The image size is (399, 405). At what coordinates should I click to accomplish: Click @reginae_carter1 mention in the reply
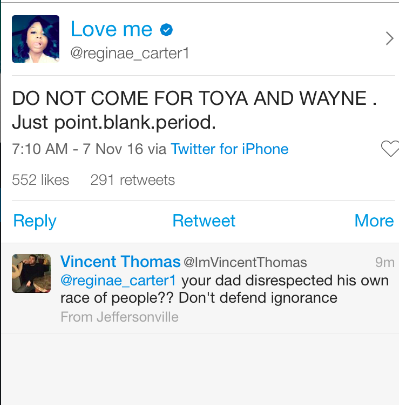pyautogui.click(x=118, y=280)
